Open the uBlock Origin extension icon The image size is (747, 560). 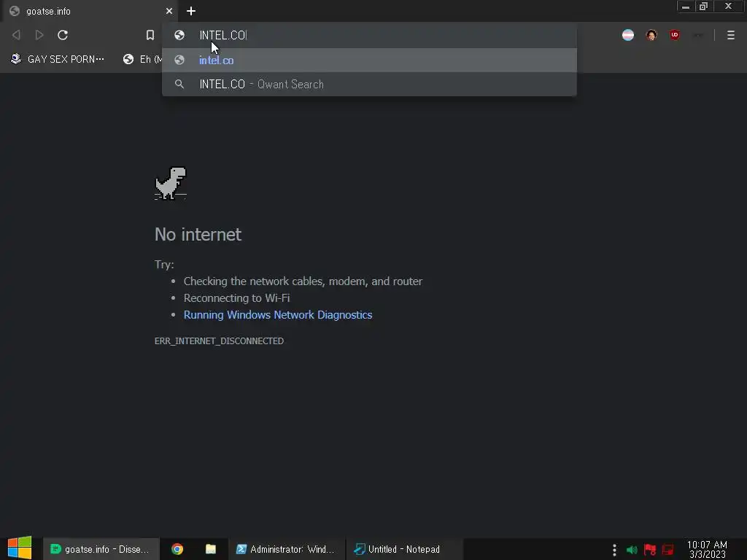[675, 35]
